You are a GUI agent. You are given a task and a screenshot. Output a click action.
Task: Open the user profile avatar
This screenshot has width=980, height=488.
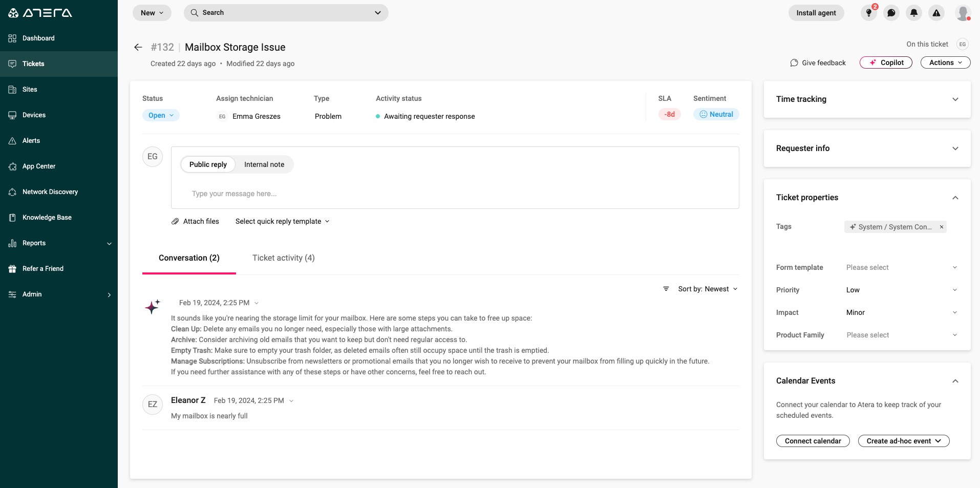coord(963,13)
